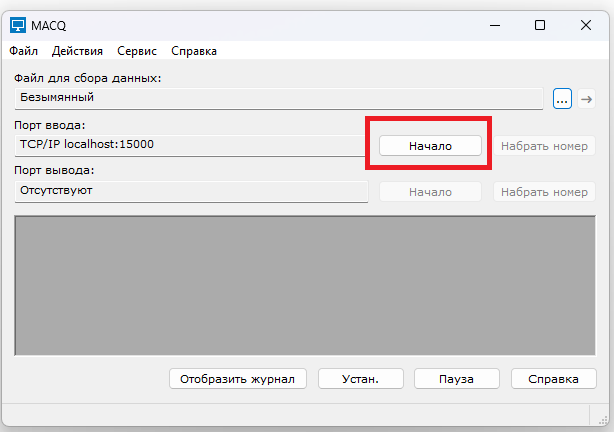
Task: Click Набрать номер next to input port
Action: pos(544,146)
